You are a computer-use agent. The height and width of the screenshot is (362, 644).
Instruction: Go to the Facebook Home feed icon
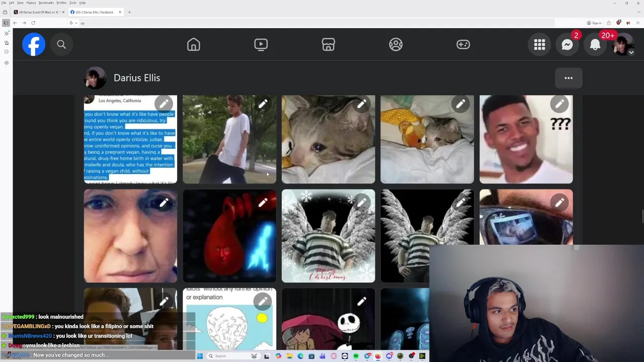point(194,44)
